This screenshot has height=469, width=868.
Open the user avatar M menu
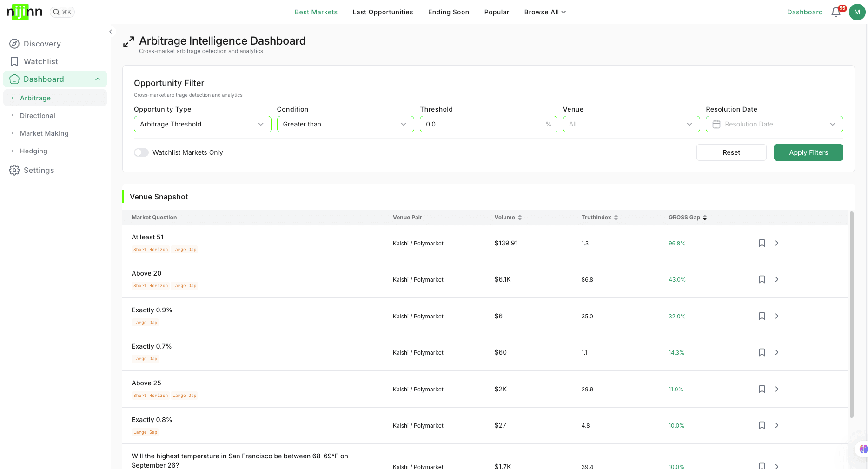click(x=857, y=12)
